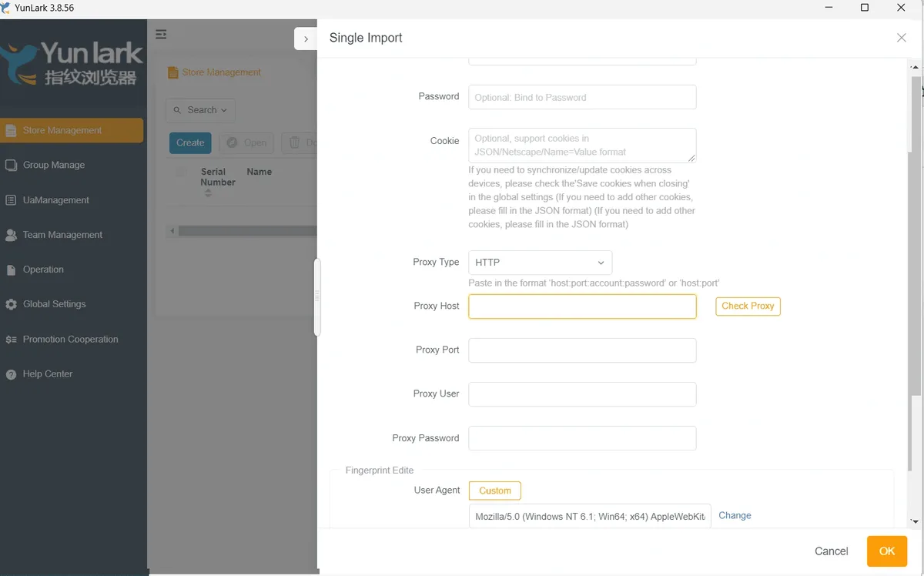This screenshot has height=576, width=924.
Task: Click the Promotion Cooperation dollar icon
Action: click(x=11, y=340)
